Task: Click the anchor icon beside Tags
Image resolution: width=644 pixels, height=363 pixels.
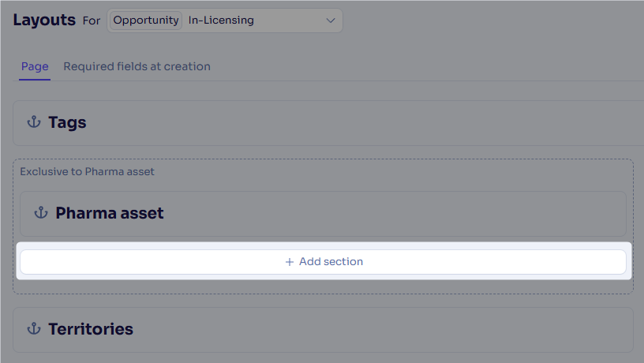Action: pos(34,122)
